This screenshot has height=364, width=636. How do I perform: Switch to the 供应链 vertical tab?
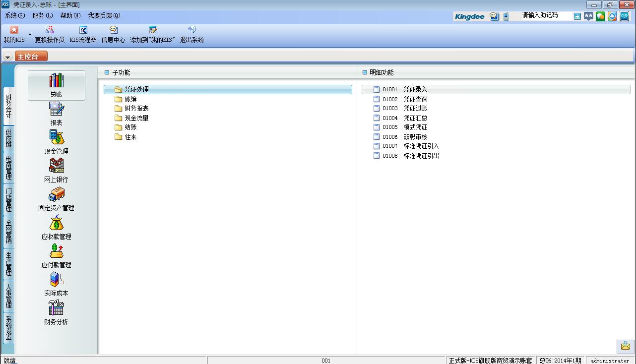pos(8,139)
